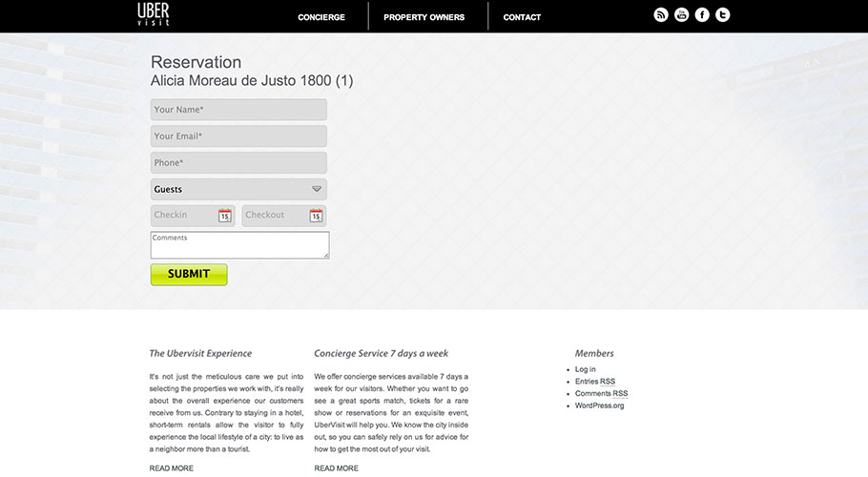
Task: Focus the Your Email field
Action: click(x=238, y=136)
